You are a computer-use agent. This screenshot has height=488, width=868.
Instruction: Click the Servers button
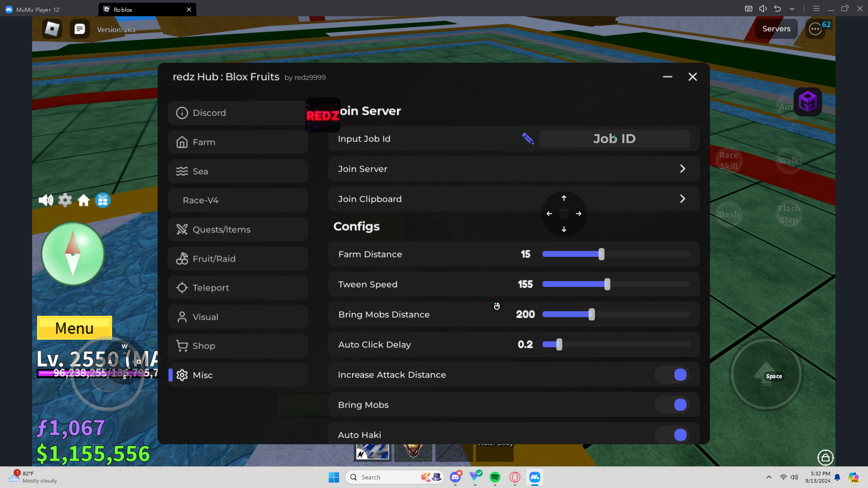pos(776,29)
